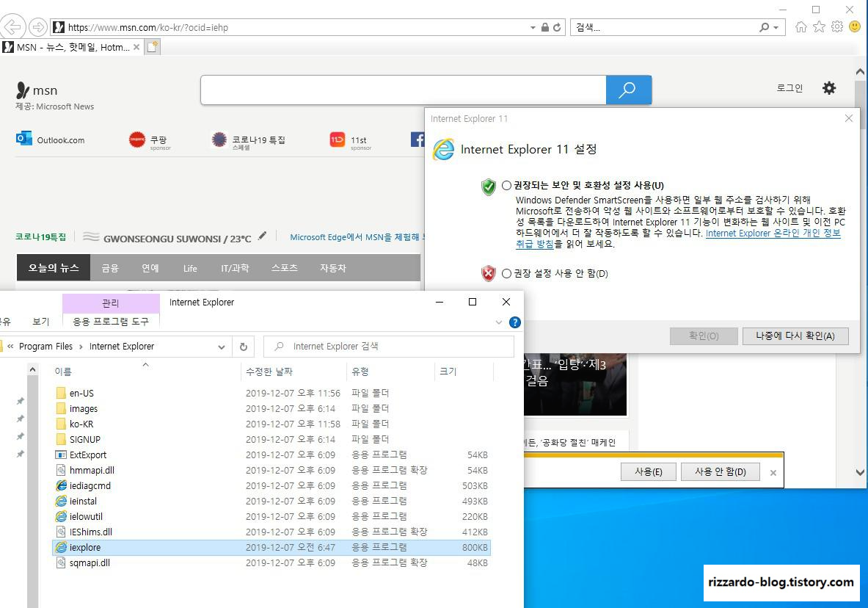
Task: Open 응용 프로그램 도구 ribbon tab
Action: [x=111, y=322]
